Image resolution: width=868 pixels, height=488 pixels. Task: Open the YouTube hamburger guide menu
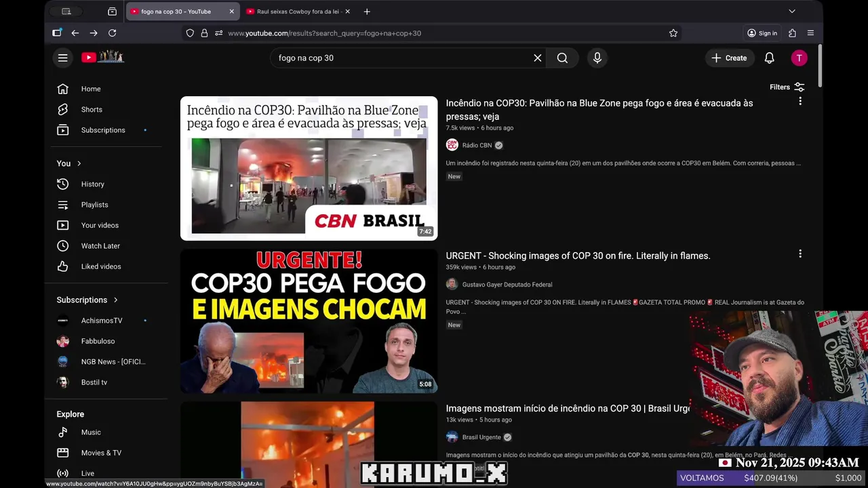click(62, 58)
